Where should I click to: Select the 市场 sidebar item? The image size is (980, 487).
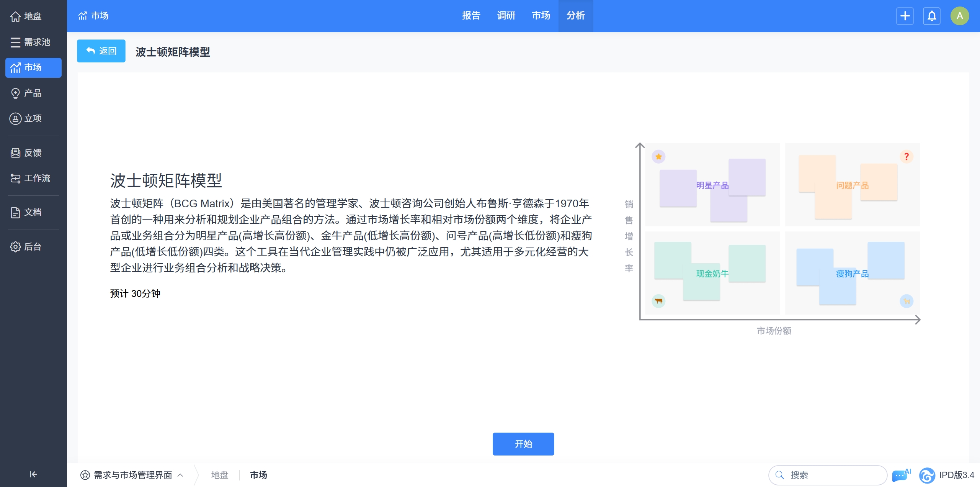coord(33,68)
